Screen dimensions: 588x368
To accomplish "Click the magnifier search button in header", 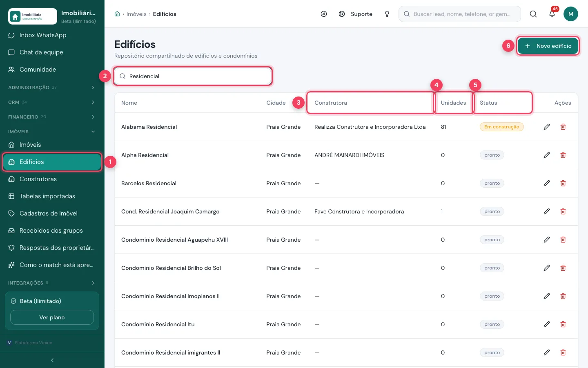I will point(533,14).
